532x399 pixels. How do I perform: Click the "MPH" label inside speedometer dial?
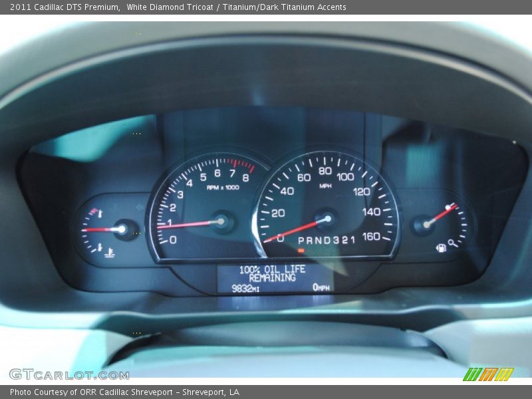click(x=325, y=186)
